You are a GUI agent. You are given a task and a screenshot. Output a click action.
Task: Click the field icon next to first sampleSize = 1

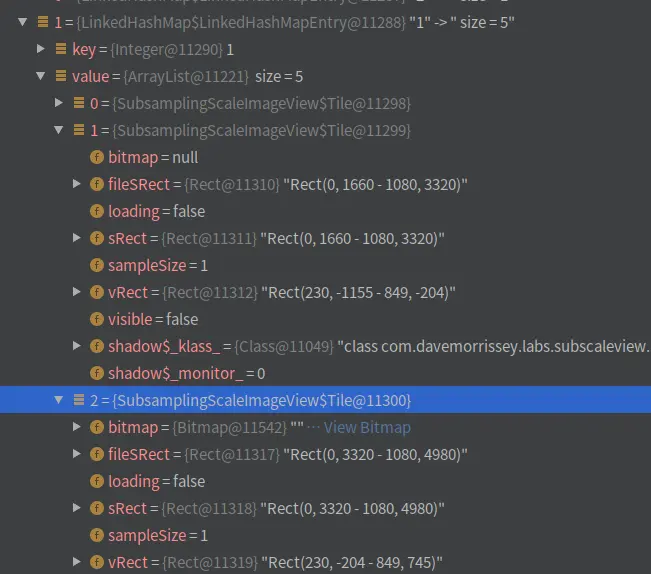[97, 266]
